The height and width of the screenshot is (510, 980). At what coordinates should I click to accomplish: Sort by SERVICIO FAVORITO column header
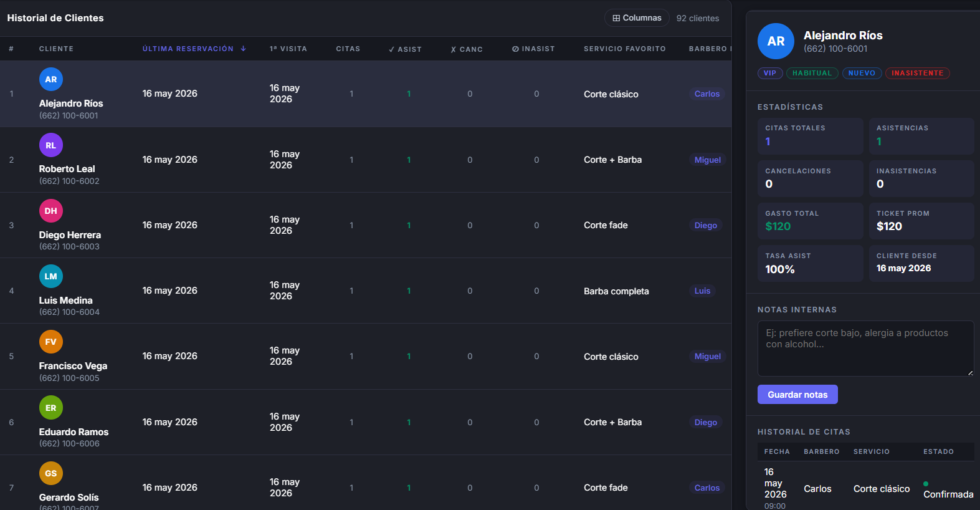pos(625,49)
